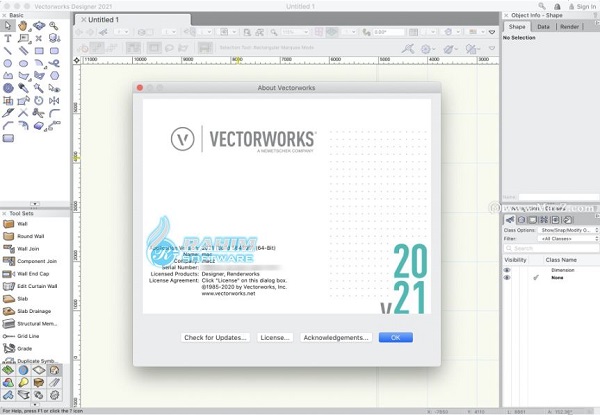Open the tool bar utility menu triangle
This screenshot has height=415, width=600.
point(492,48)
